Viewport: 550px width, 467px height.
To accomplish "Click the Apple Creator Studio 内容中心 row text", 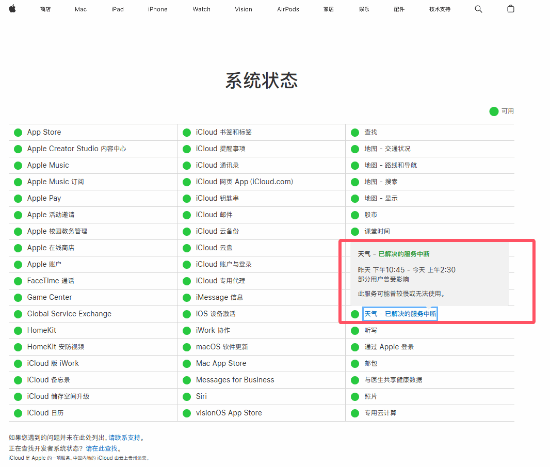I will click(76, 149).
